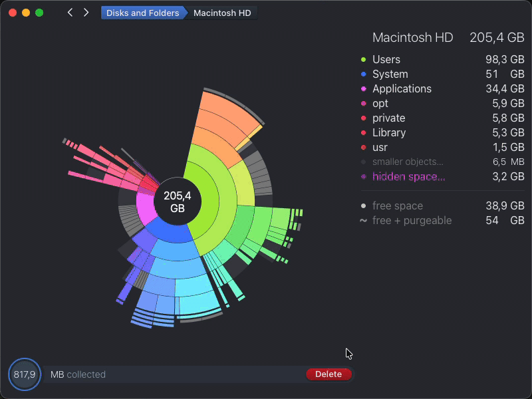
Task: Select the opt folder row
Action: pos(442,103)
